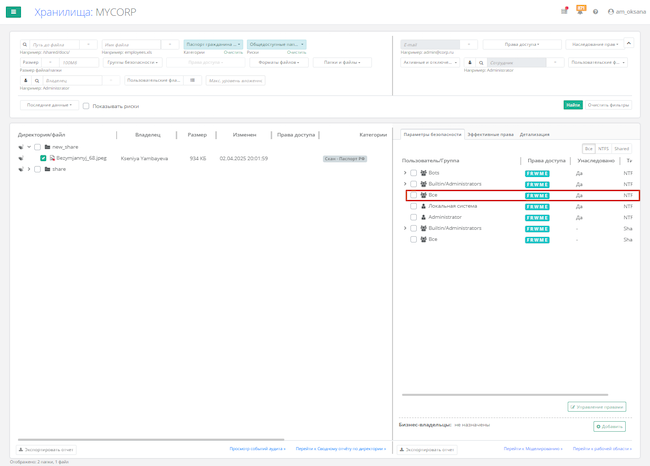Click Очистить фильтры button
Screen dimensions: 650x466
coord(608,105)
